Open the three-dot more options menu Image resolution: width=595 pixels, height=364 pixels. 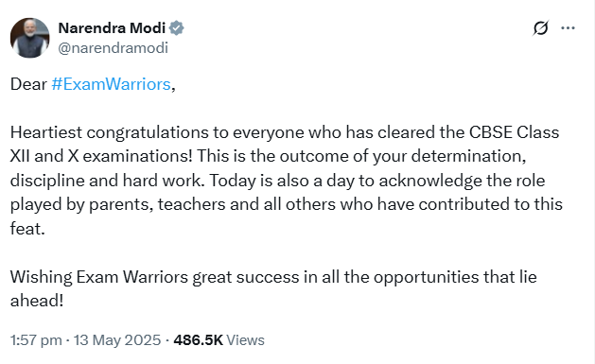[568, 28]
